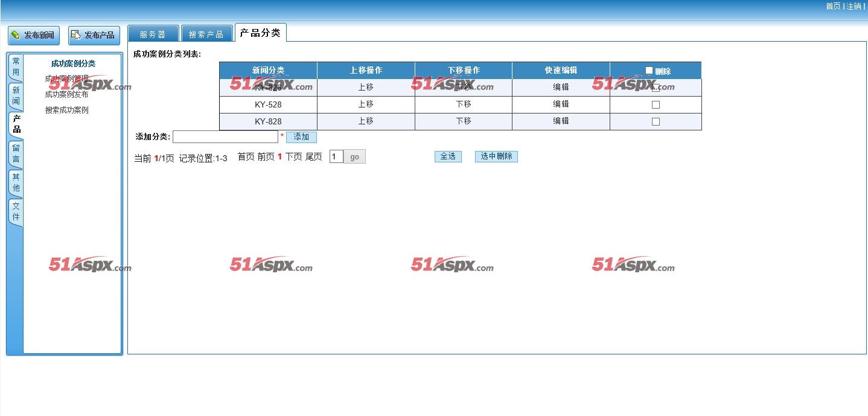Click the 发布产品 cursor icon
Screen dimensions: 868x416
(76, 35)
